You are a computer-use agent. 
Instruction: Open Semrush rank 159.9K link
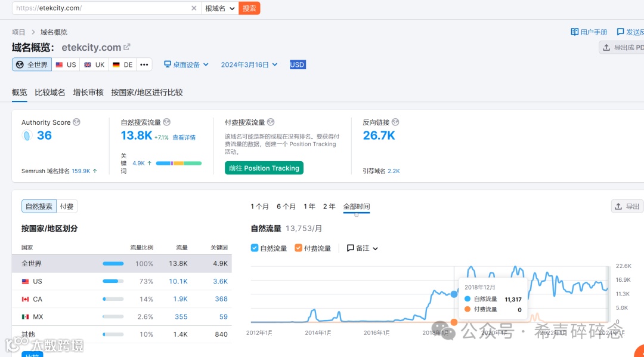(x=81, y=171)
